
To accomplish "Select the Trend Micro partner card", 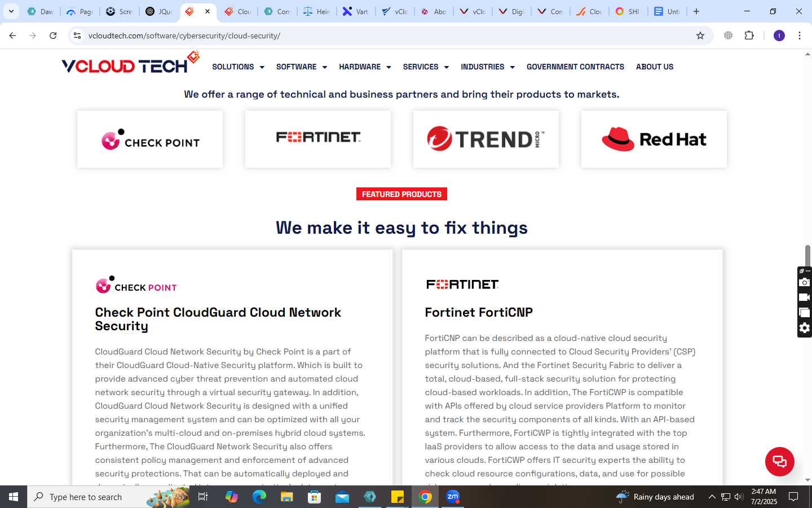I will (486, 139).
